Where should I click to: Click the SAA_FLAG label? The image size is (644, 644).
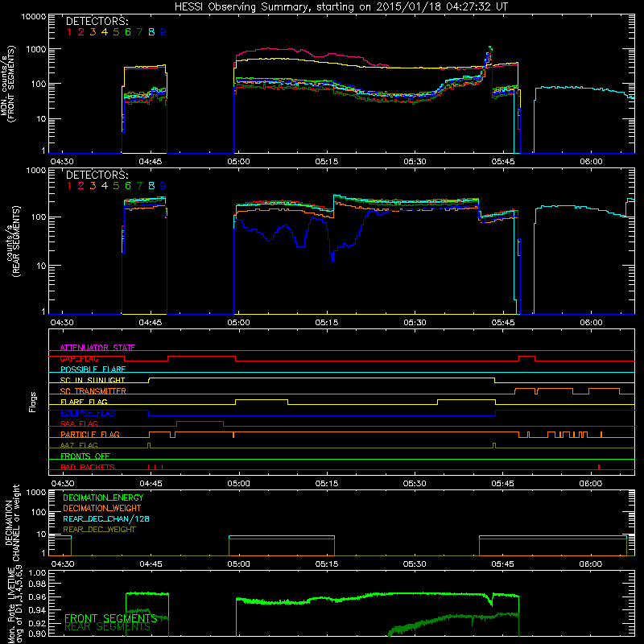coord(79,423)
